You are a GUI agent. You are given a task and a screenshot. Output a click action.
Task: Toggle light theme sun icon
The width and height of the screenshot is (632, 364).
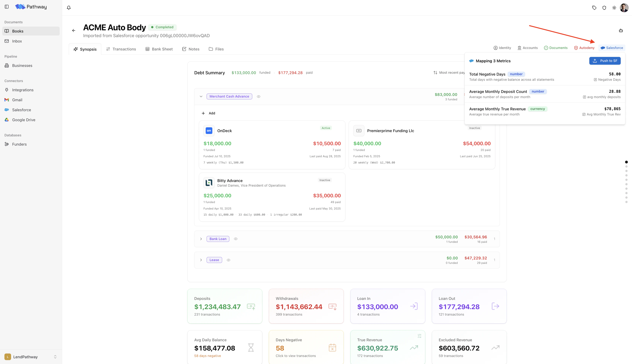point(614,8)
